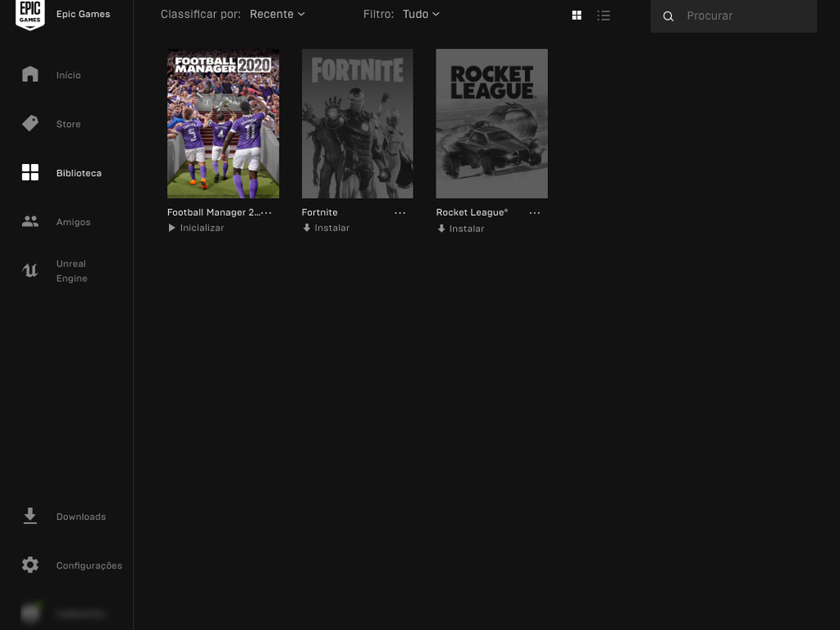
Task: Click the Epic Games header text
Action: point(83,14)
